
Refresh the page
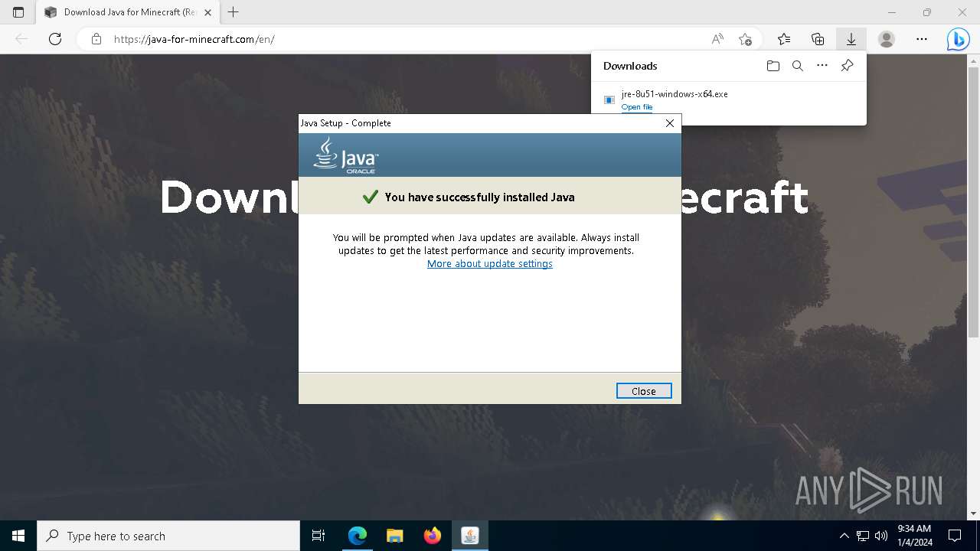pos(55,39)
